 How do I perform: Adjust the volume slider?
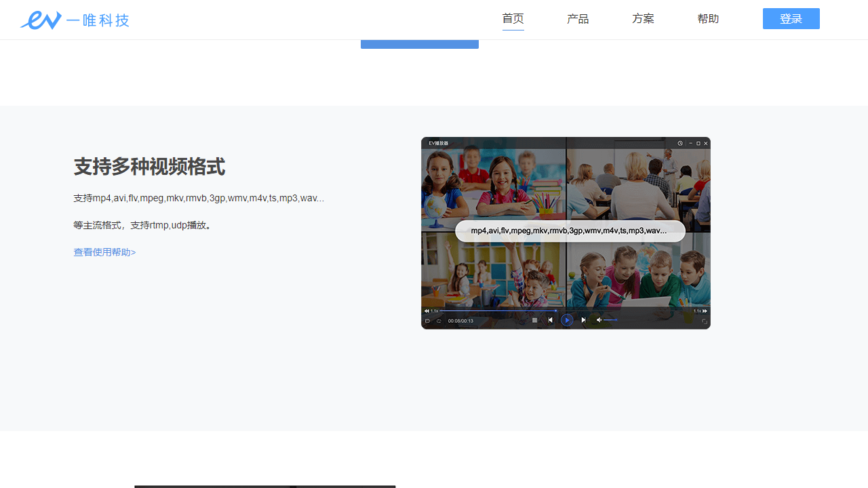609,320
